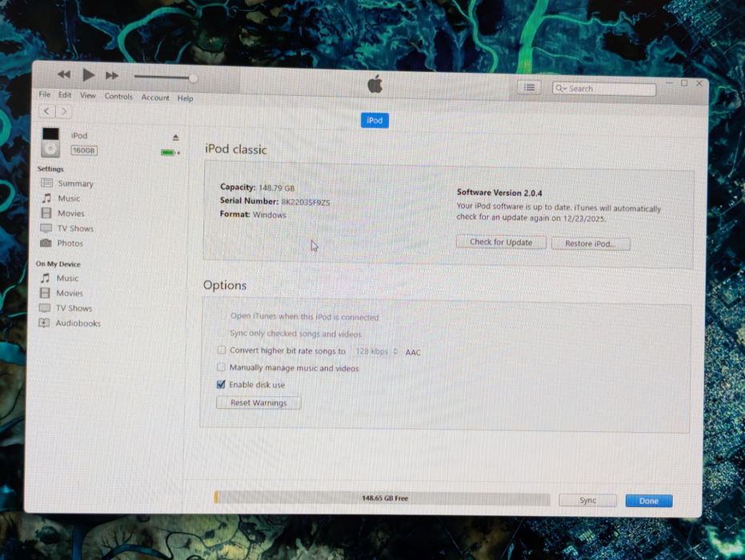745x560 pixels.
Task: Skip forward with the fast-forward button
Action: [x=112, y=75]
